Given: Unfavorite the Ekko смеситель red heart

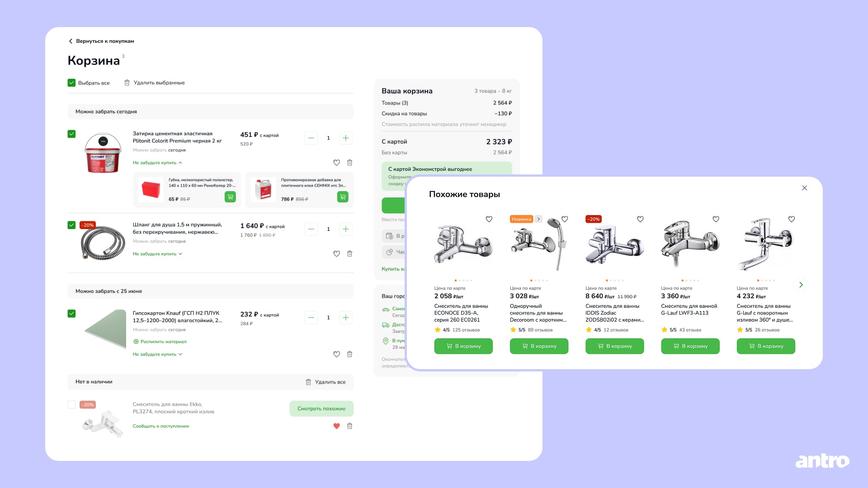Looking at the screenshot, I should click(336, 426).
